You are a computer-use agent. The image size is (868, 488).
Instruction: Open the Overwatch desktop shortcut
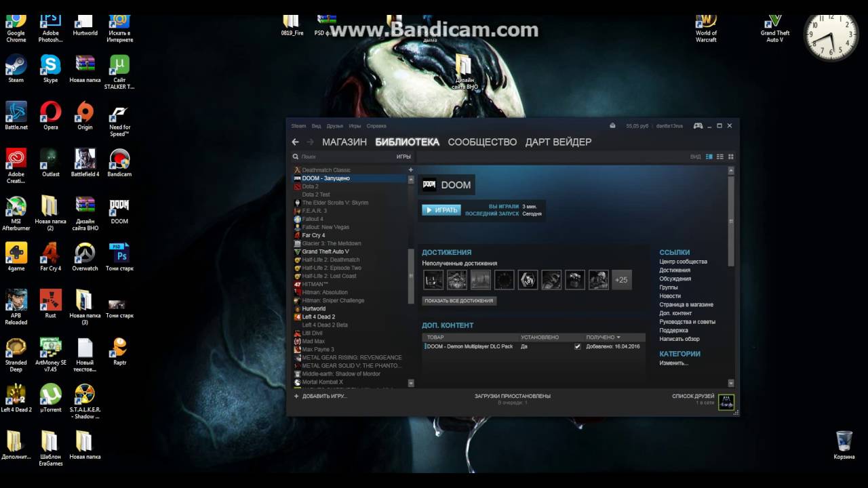pos(85,257)
